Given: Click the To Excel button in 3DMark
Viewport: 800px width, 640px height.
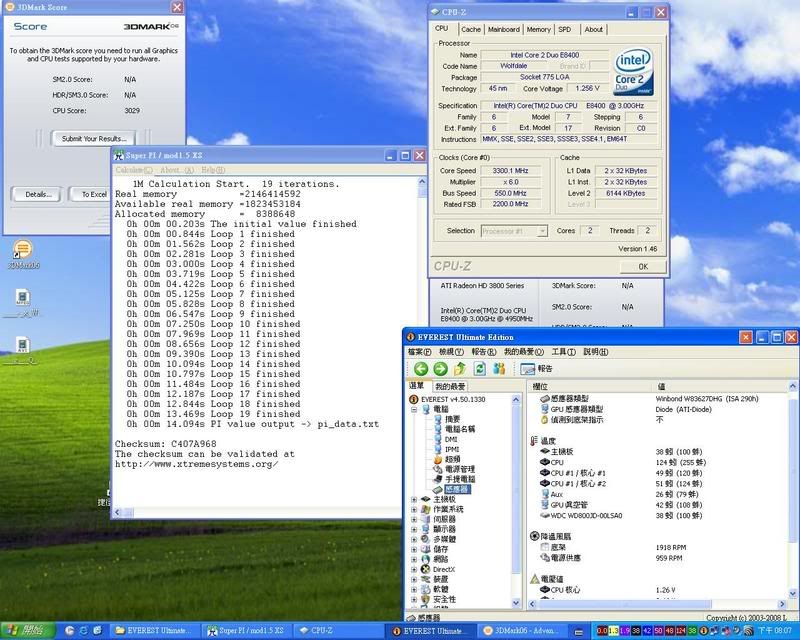Looking at the screenshot, I should (x=94, y=194).
